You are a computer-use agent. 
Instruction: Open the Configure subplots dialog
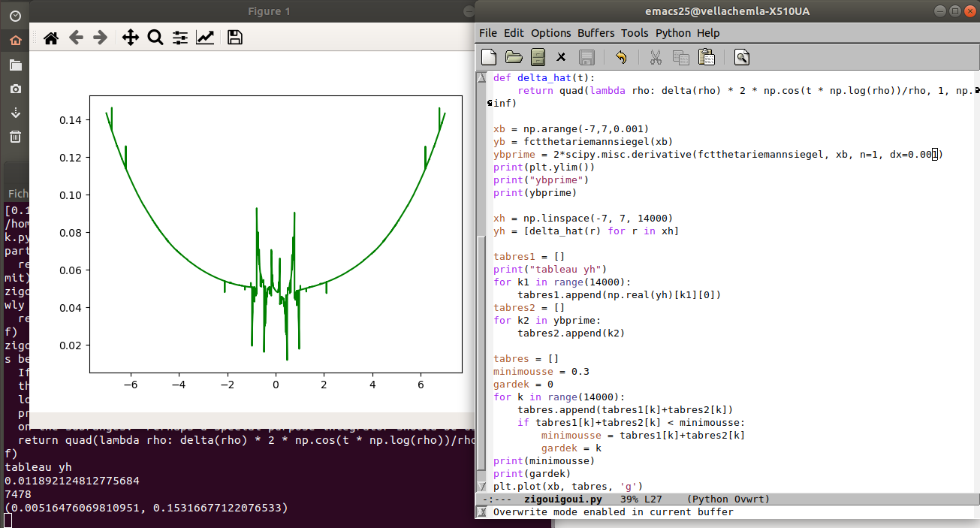[180, 38]
